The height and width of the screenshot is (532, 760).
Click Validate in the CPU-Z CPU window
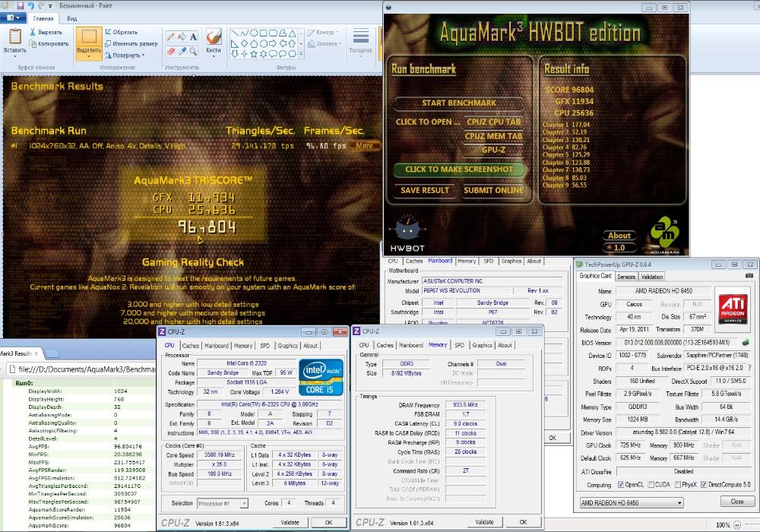pyautogui.click(x=290, y=523)
